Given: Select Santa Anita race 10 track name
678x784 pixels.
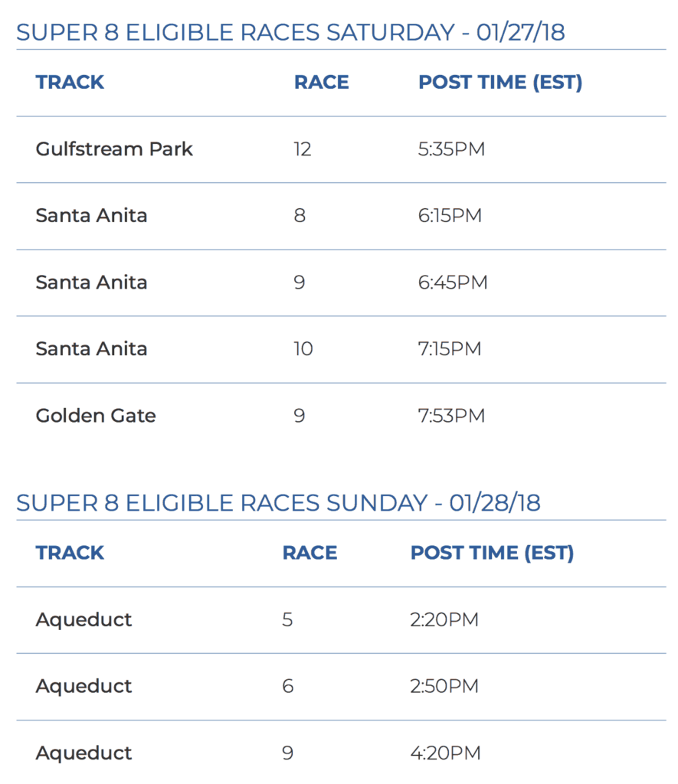Looking at the screenshot, I should point(92,349).
